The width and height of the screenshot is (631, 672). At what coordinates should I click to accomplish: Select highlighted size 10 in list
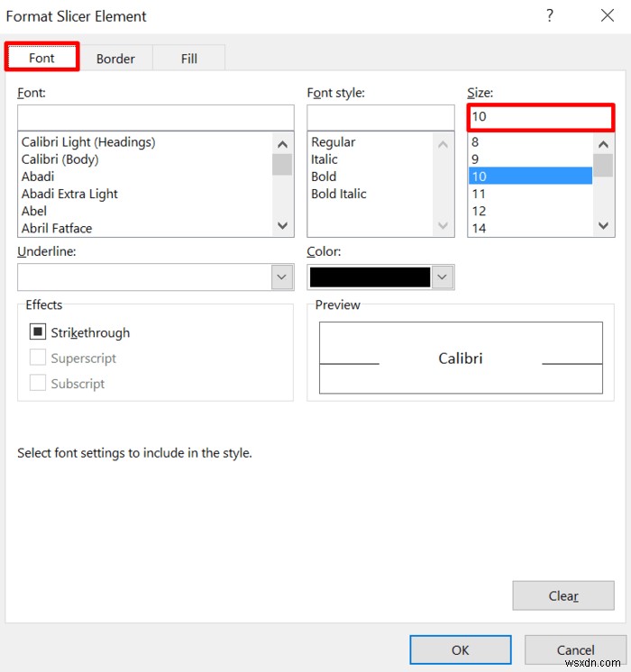(x=530, y=177)
